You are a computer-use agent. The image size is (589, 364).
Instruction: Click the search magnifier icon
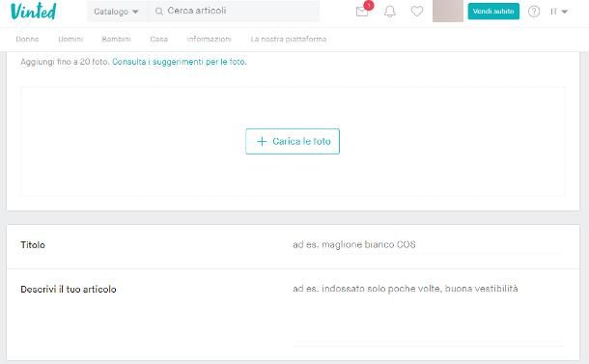point(159,12)
